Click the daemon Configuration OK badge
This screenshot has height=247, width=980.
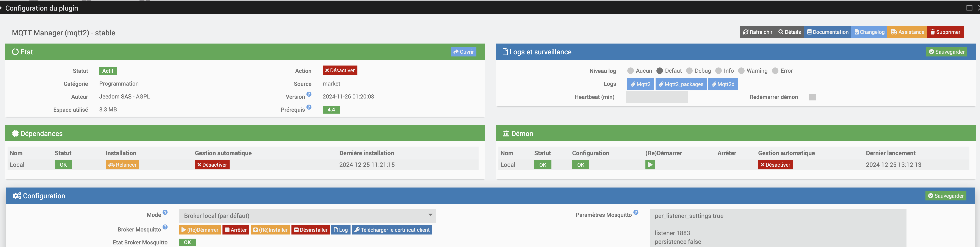[x=581, y=165]
